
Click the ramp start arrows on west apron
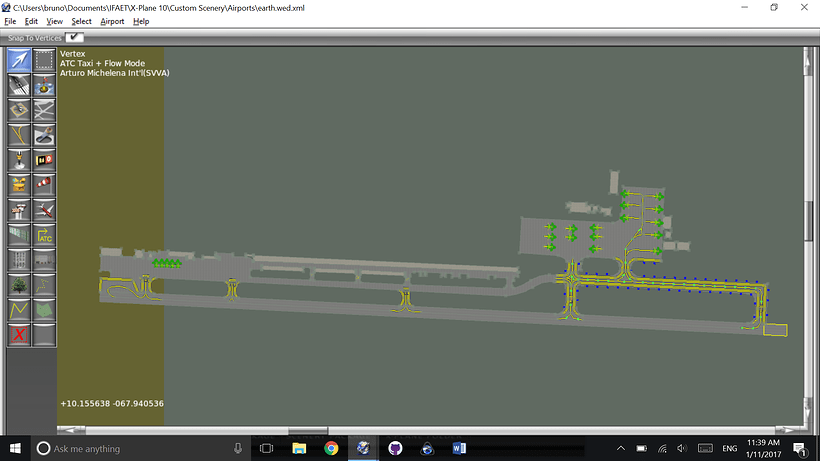(166, 263)
